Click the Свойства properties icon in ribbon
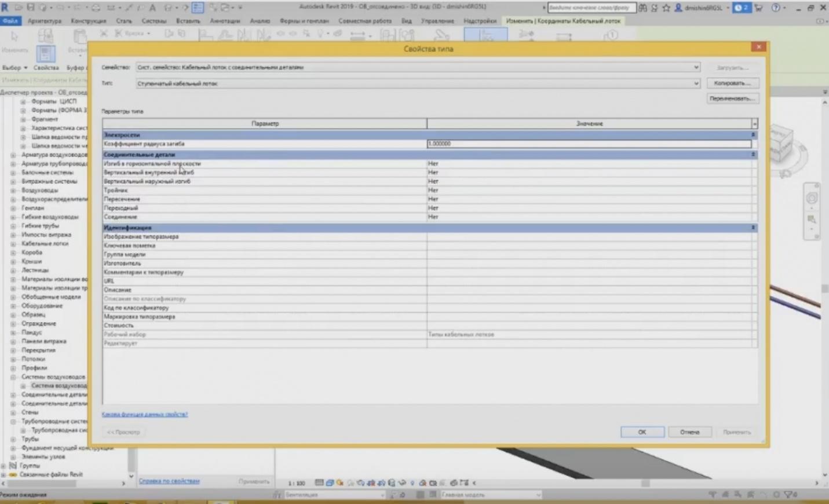 click(x=46, y=53)
